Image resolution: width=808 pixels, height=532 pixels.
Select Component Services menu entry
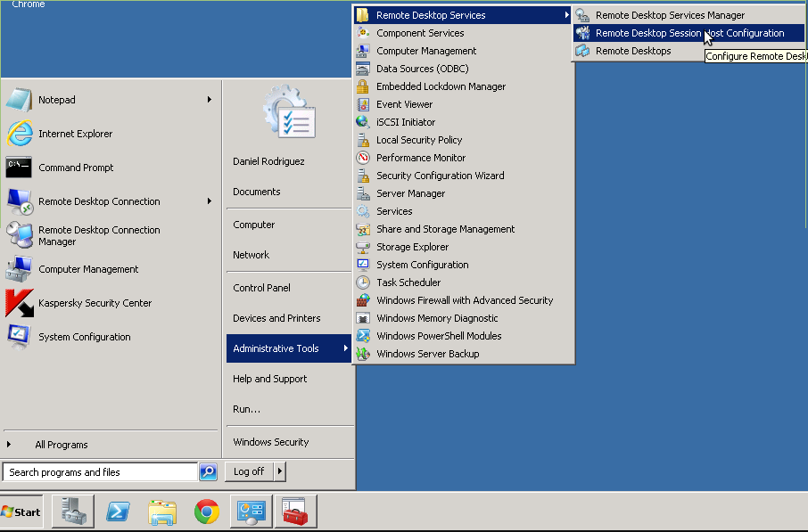pyautogui.click(x=463, y=33)
